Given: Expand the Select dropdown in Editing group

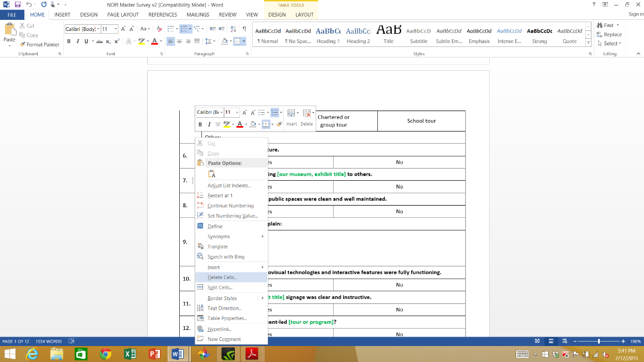Looking at the screenshot, I should click(612, 44).
